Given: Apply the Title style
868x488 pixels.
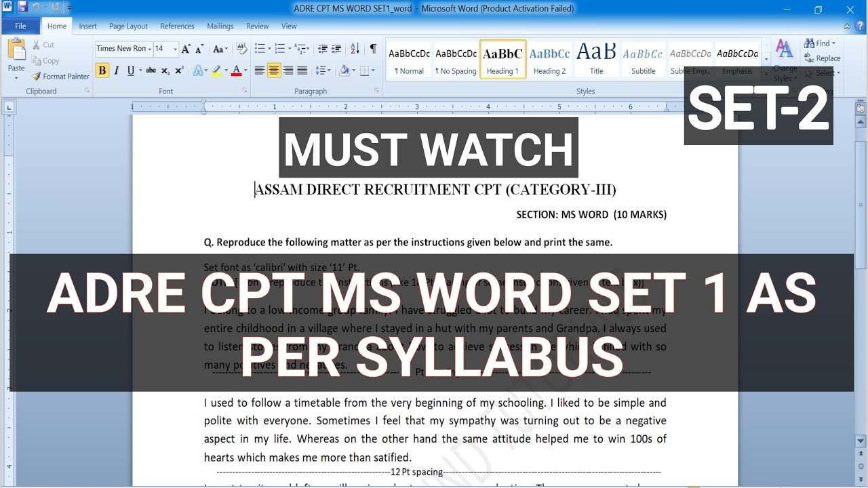Looking at the screenshot, I should tap(596, 60).
